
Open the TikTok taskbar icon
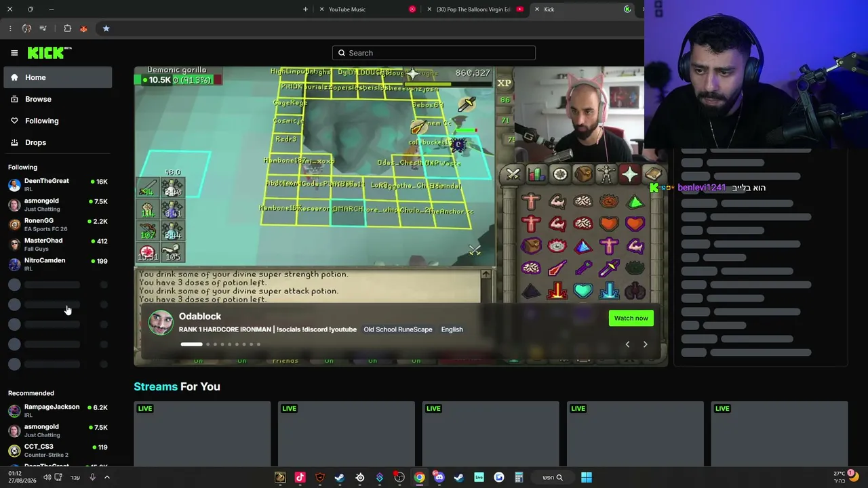pos(300,477)
